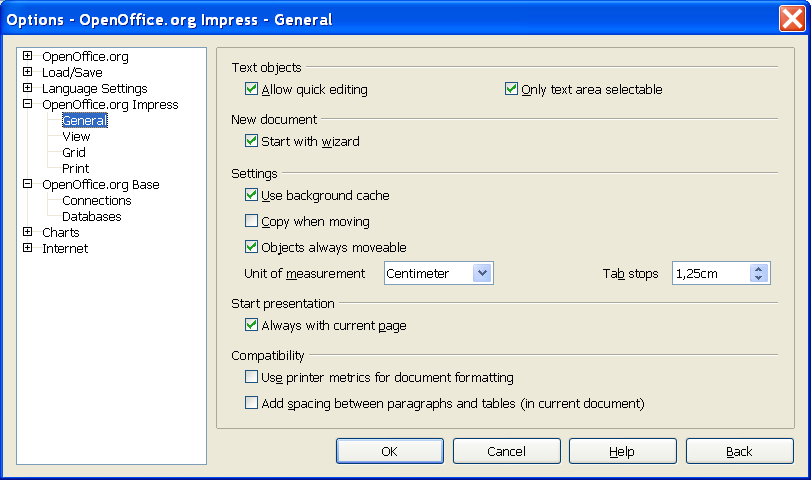Image resolution: width=811 pixels, height=480 pixels.
Task: Select the Load/Save tree label
Action: tap(72, 72)
